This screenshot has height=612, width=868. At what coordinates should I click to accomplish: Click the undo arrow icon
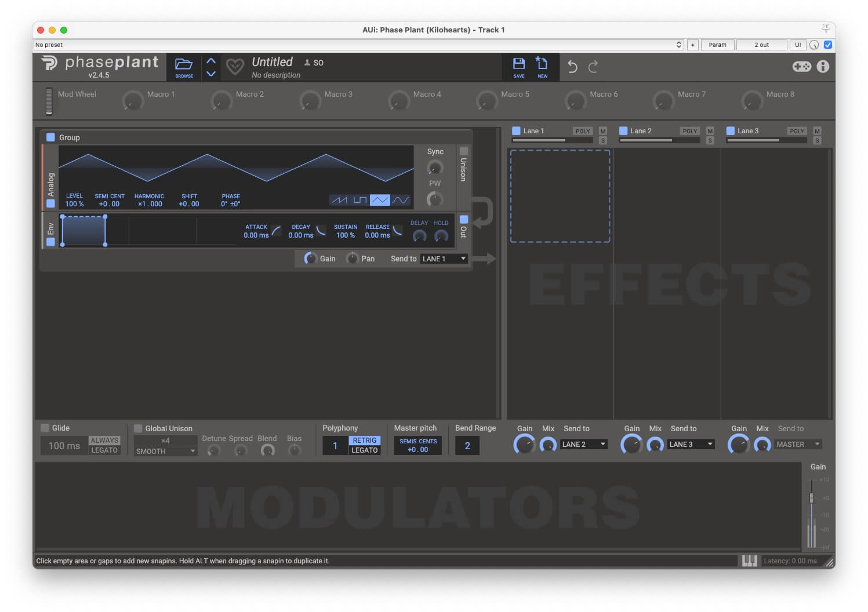click(572, 67)
